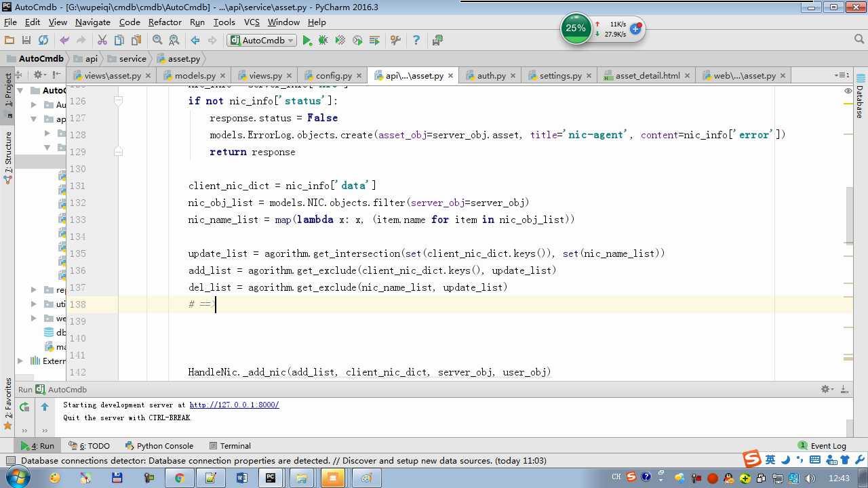Open the Structure tool window tab
The image size is (868, 488).
point(8,158)
